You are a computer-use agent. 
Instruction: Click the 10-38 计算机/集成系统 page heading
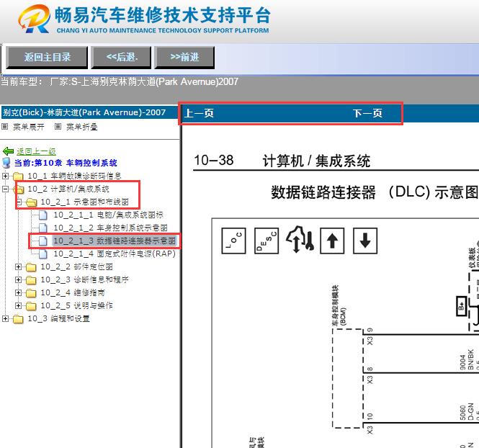pyautogui.click(x=282, y=161)
